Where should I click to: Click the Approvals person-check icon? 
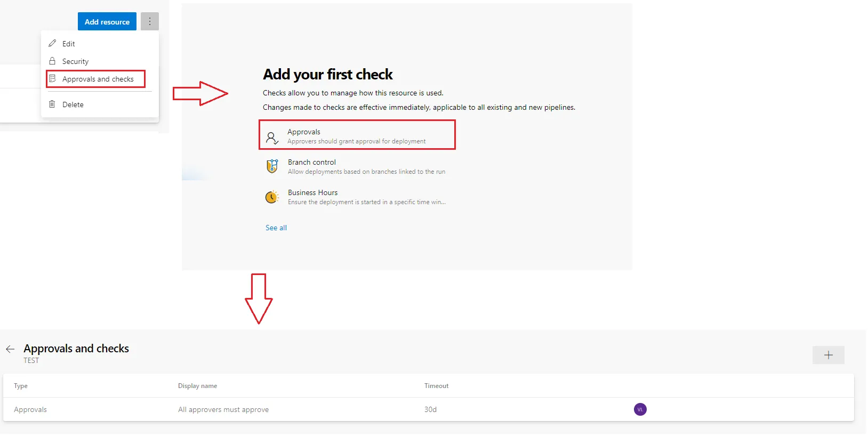pos(272,138)
